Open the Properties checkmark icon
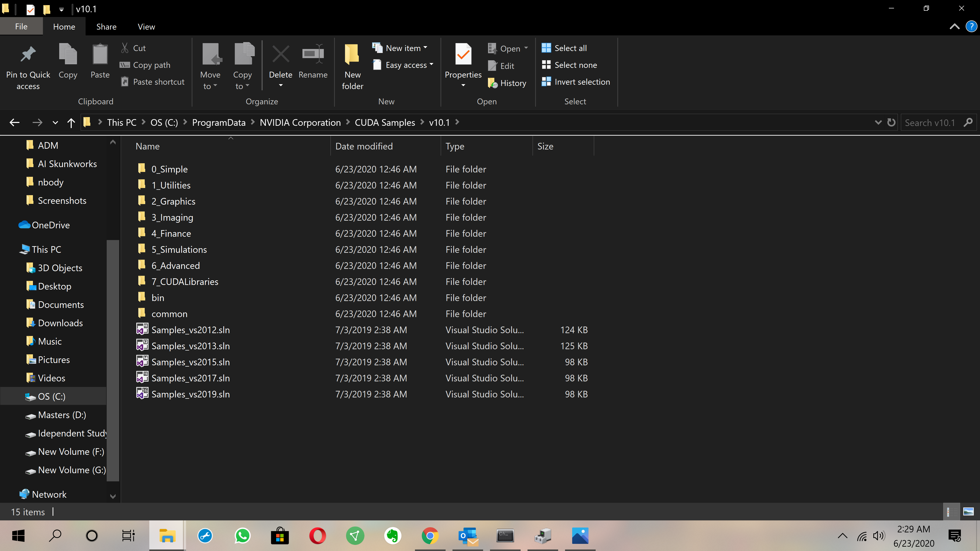Screen dimensions: 980x551 463,54
